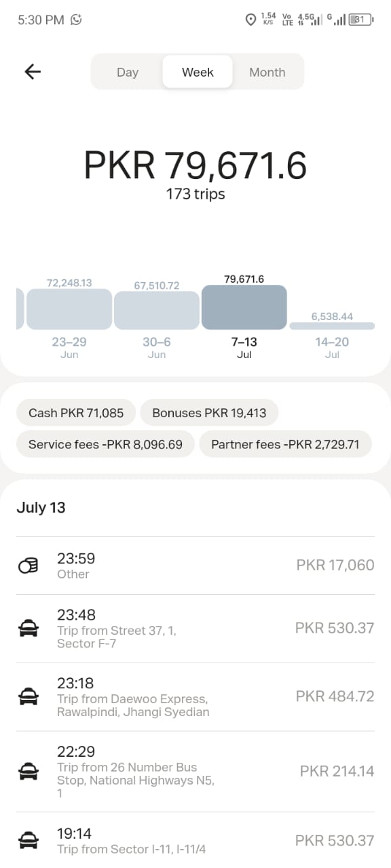The image size is (391, 868).
Task: Tap the coins icon beside 23:59 Other
Action: pyautogui.click(x=28, y=566)
